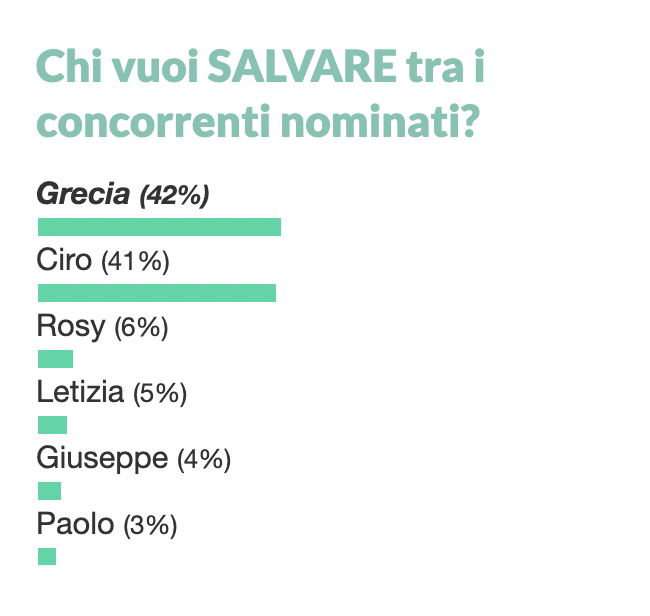Select the Giuseppe (4%) poll option

click(x=134, y=459)
